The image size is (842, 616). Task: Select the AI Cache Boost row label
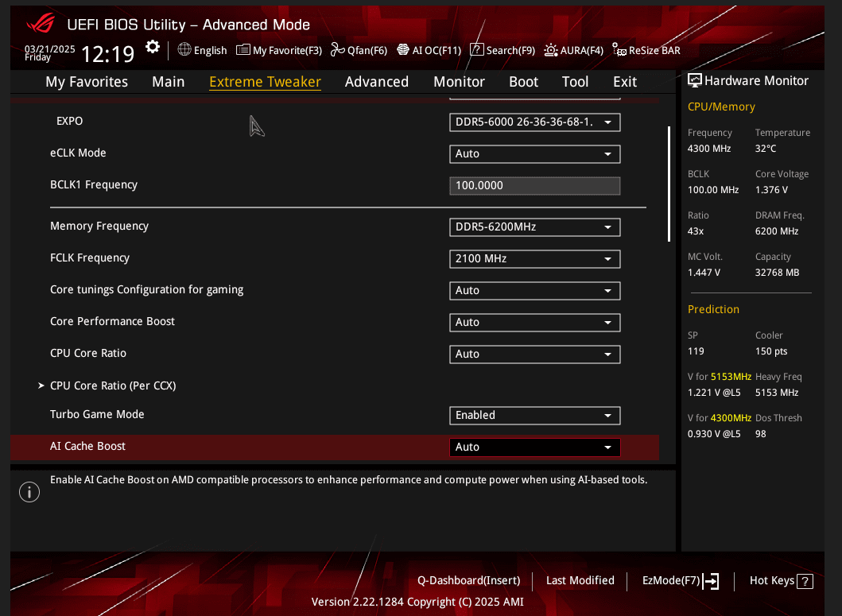(87, 446)
